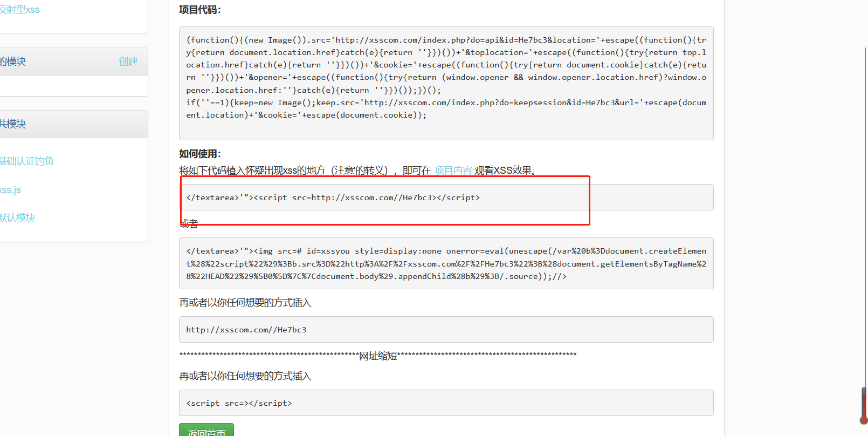Click the img onerror payload code box

[x=446, y=263]
